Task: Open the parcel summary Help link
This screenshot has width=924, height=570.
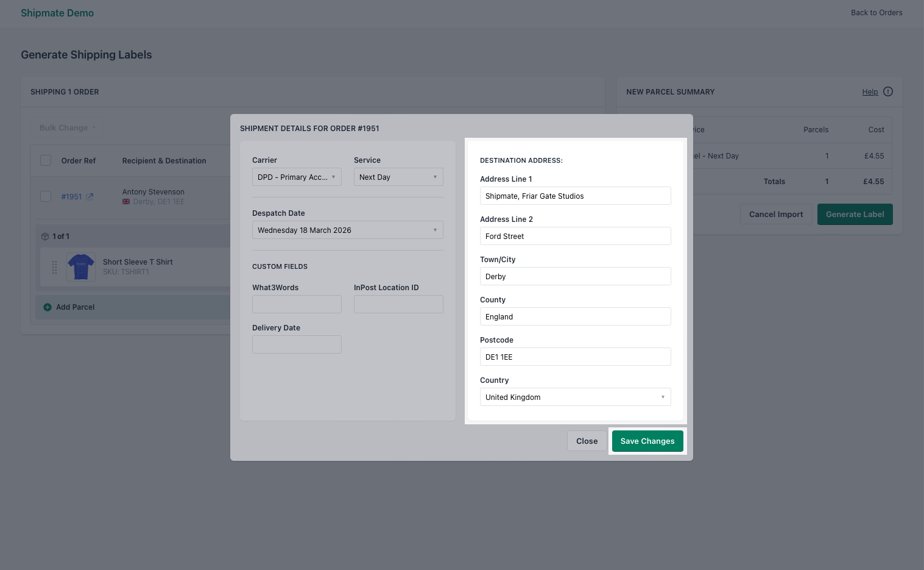Action: pos(870,91)
